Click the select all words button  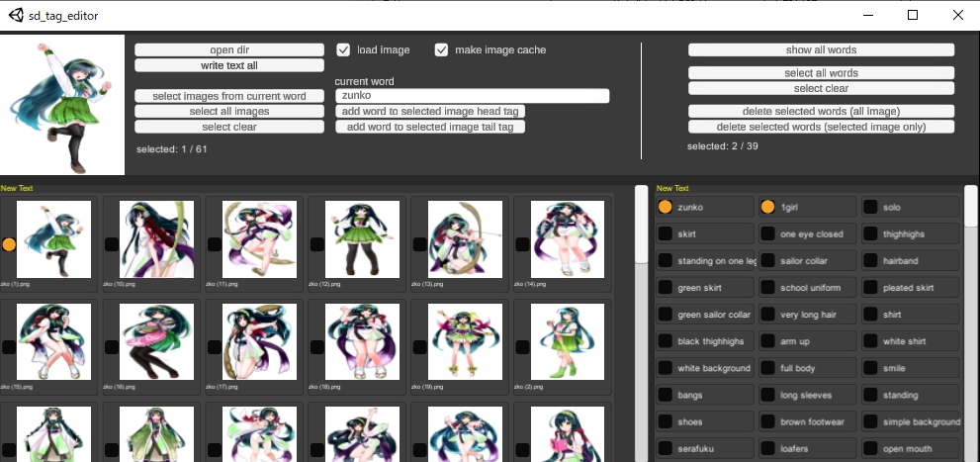[x=821, y=73]
